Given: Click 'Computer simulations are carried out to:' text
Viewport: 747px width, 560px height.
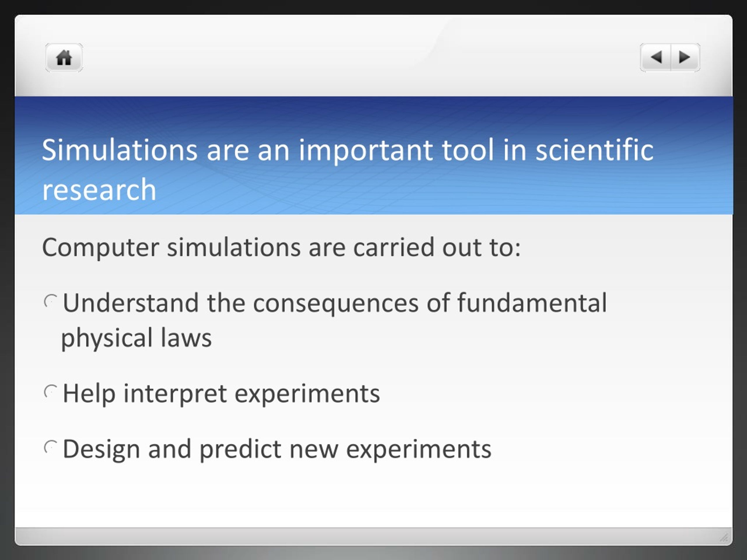Looking at the screenshot, I should tap(281, 247).
